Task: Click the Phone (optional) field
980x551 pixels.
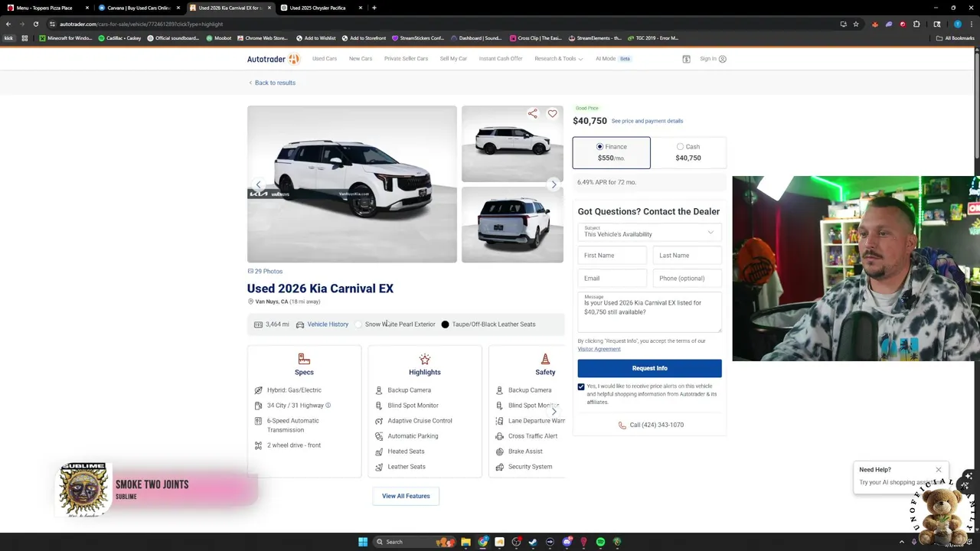Action: point(687,279)
